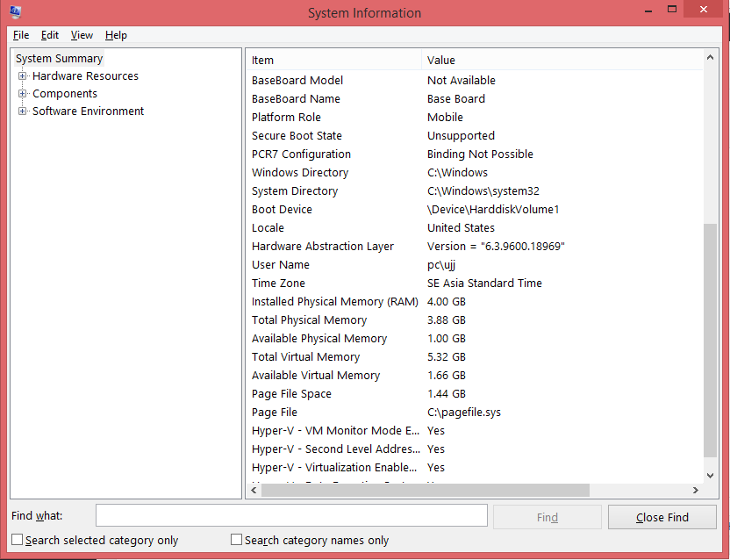Click the System Information app icon in title bar
This screenshot has width=730, height=560.
(15, 12)
